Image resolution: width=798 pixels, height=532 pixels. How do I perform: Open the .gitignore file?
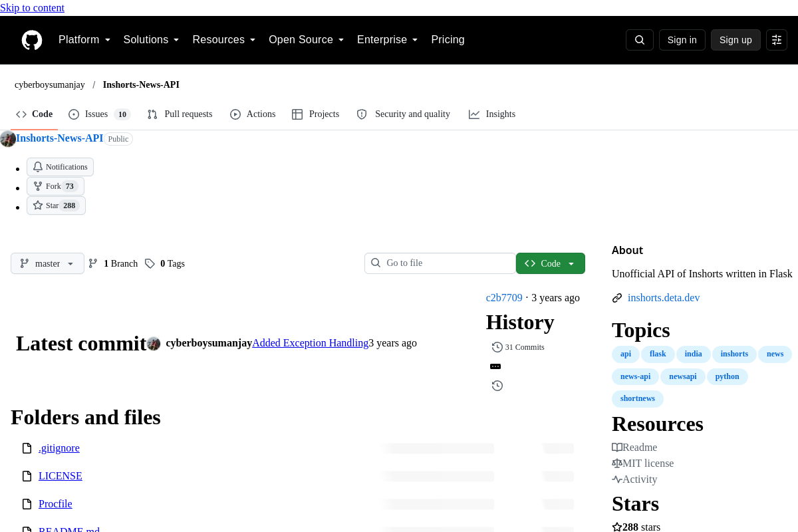click(59, 448)
